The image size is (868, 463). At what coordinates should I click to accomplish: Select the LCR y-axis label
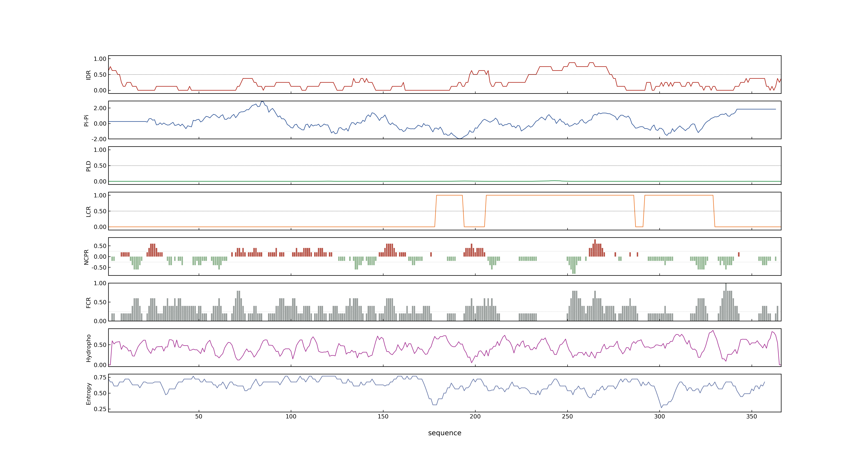coord(89,212)
